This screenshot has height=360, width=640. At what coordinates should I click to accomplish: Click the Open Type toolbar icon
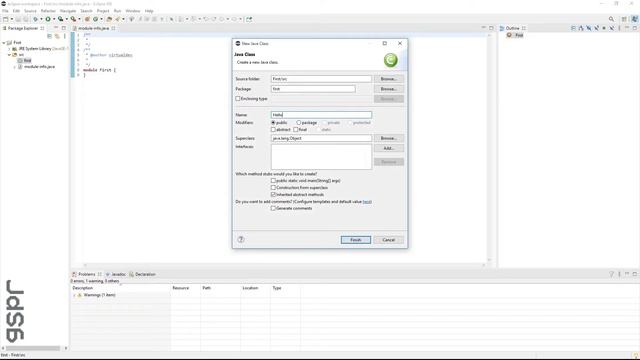coord(109,19)
